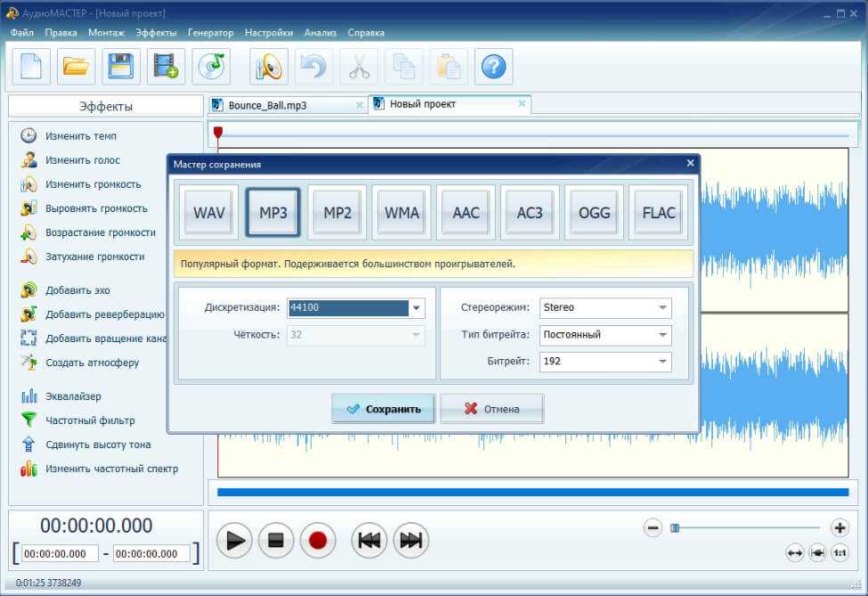Switch to the Bounce_Ball.mp3 tab
868x596 pixels.
point(267,105)
